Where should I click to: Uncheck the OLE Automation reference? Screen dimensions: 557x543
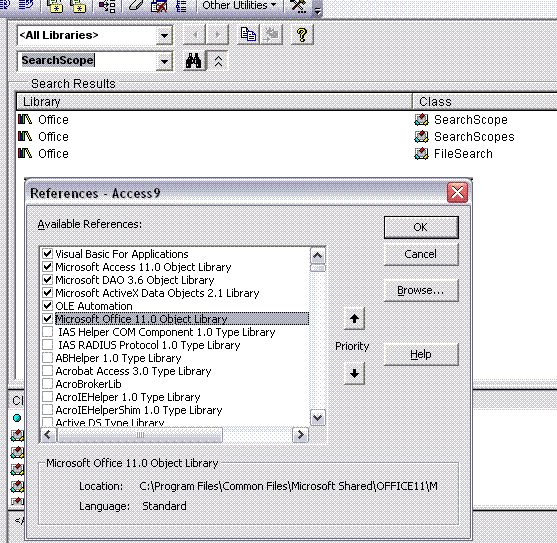47,306
